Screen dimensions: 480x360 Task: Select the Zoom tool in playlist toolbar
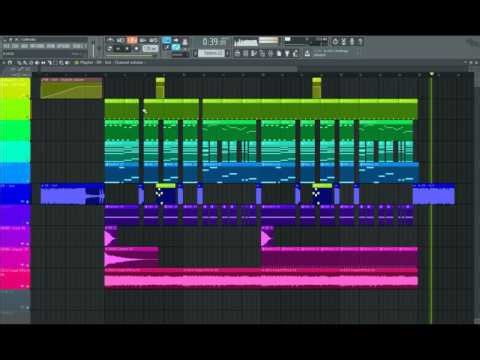pos(61,63)
